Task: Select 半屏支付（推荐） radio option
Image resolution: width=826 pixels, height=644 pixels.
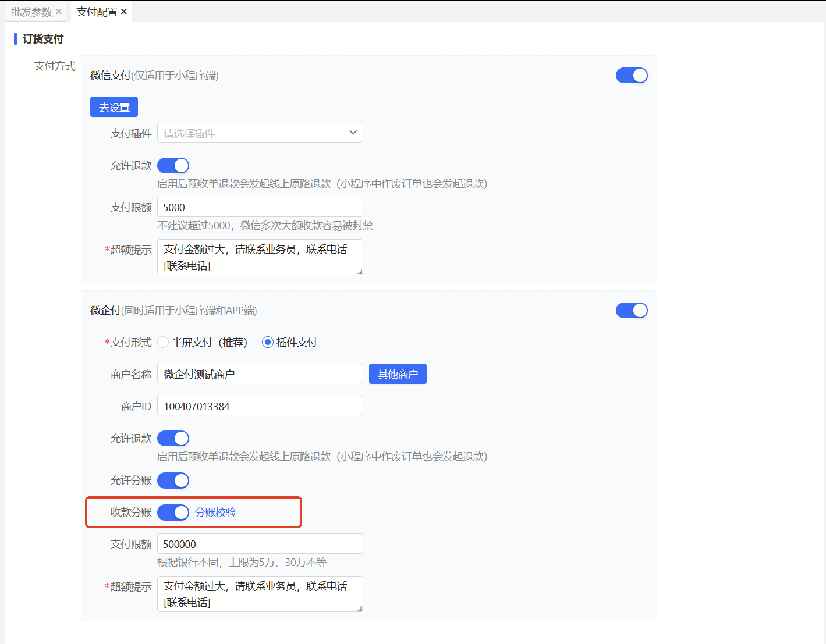Action: [203, 342]
